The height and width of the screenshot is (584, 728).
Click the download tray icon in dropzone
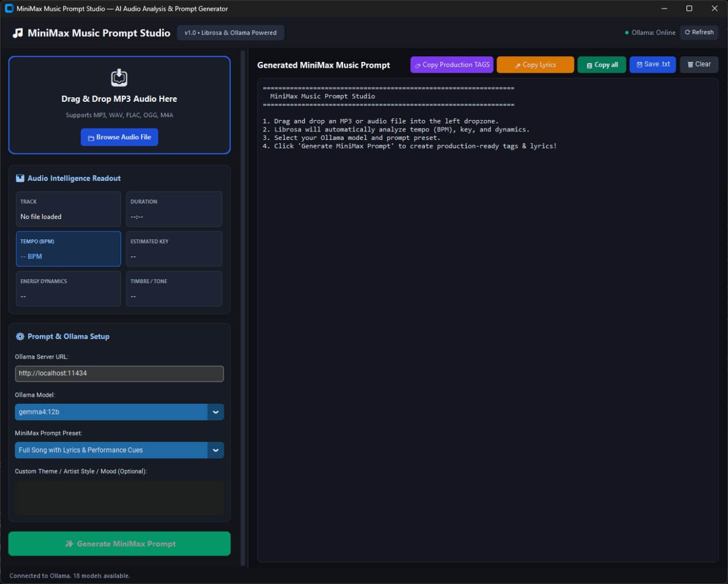pos(119,78)
